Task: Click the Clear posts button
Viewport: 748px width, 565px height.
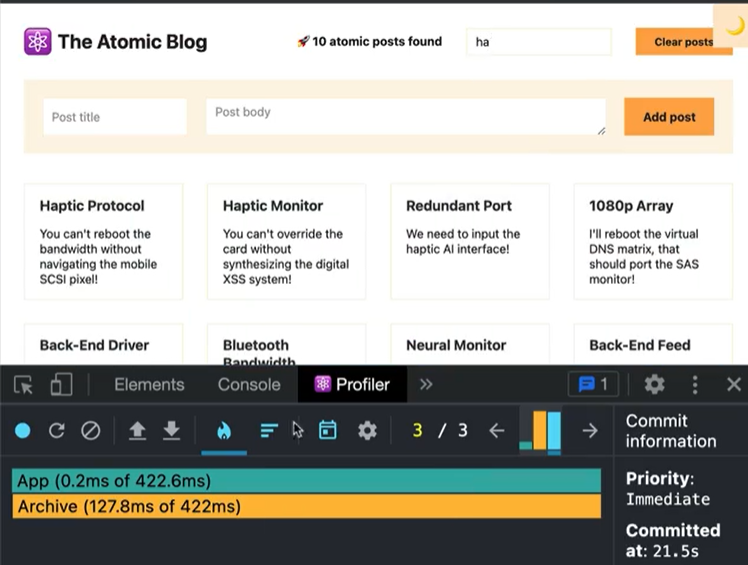Action: tap(683, 42)
